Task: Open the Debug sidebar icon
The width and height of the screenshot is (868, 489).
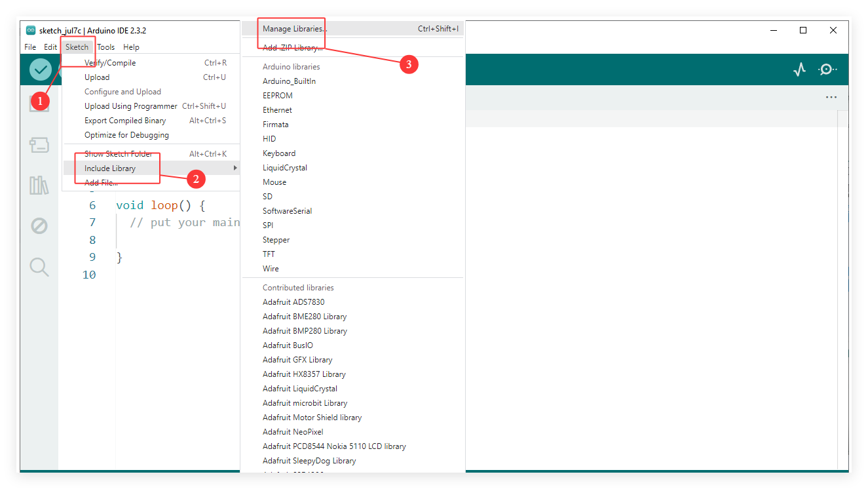Action: tap(39, 226)
